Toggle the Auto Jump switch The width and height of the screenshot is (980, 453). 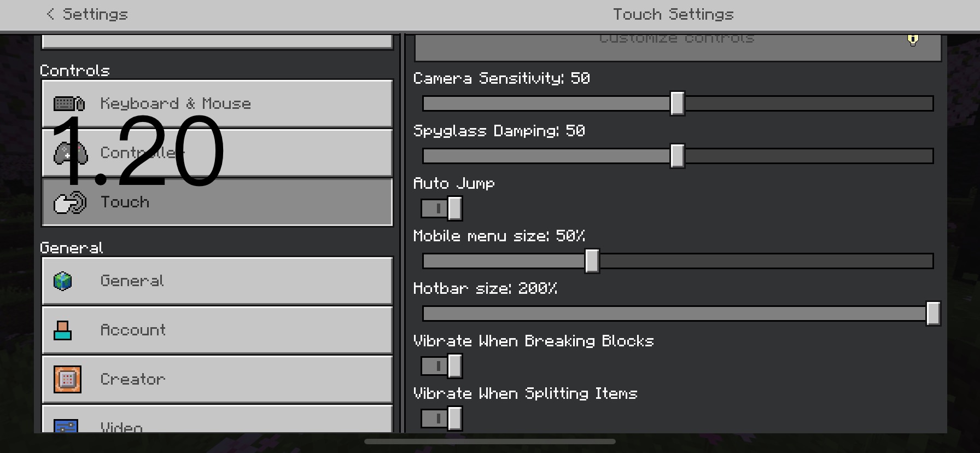441,208
